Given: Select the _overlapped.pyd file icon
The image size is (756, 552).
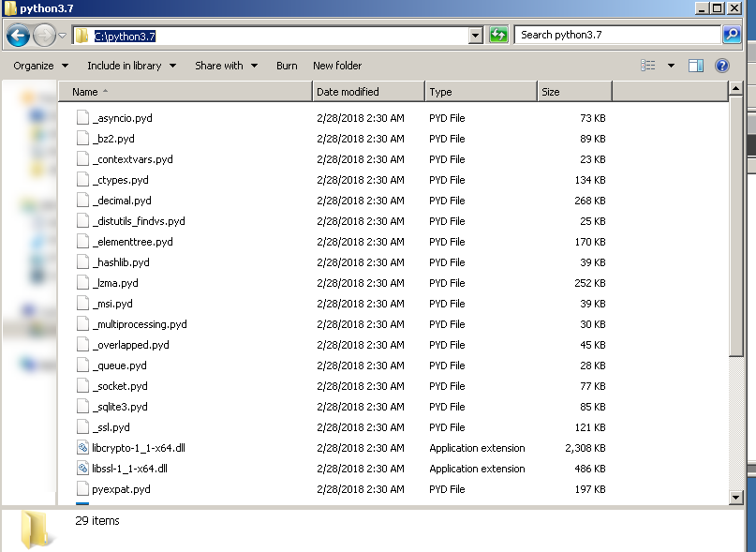Looking at the screenshot, I should click(x=83, y=345).
